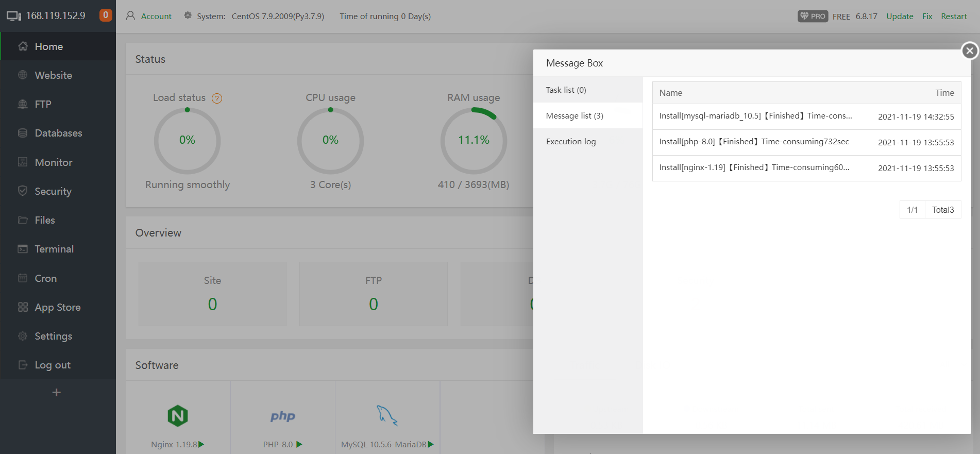Click the orange notification count badge
Screen dimensions: 980x454
click(106, 15)
